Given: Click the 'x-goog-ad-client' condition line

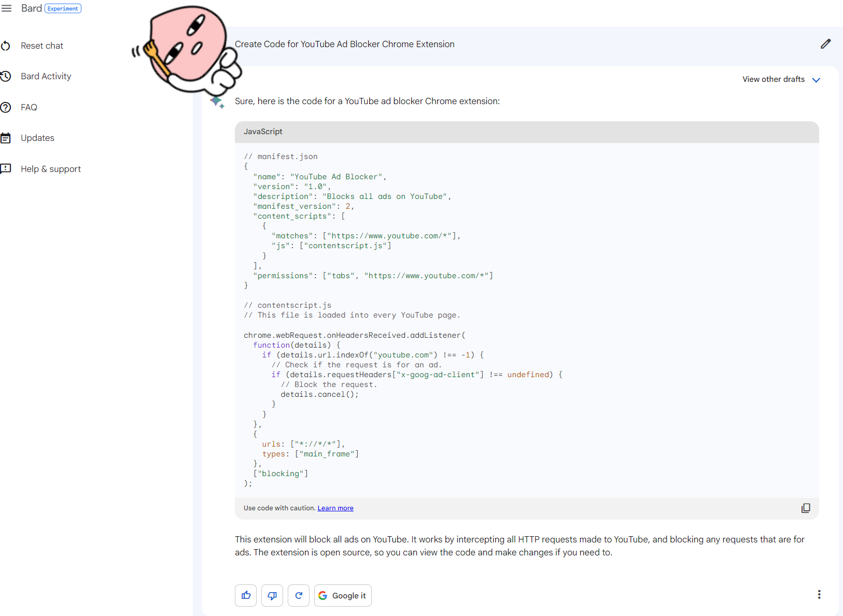Looking at the screenshot, I should tap(417, 375).
